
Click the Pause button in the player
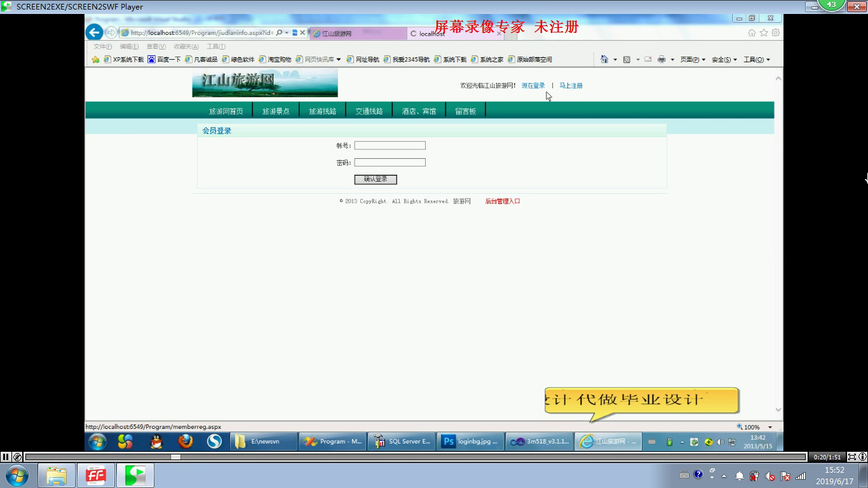point(6,457)
